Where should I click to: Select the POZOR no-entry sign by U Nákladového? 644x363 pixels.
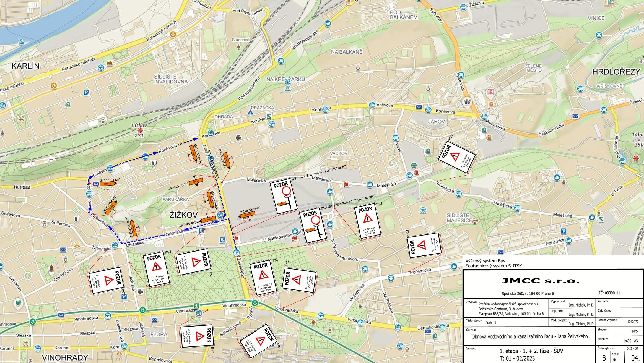tap(313, 226)
